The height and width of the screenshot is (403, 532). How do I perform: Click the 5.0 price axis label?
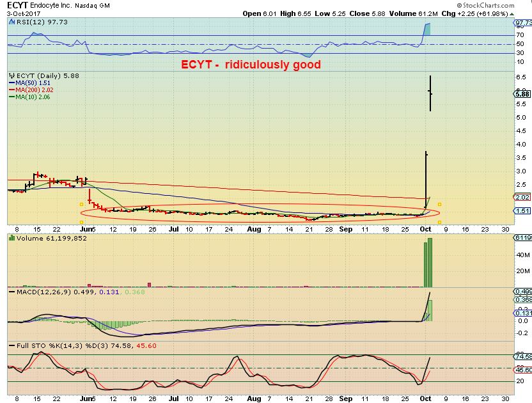pyautogui.click(x=521, y=118)
